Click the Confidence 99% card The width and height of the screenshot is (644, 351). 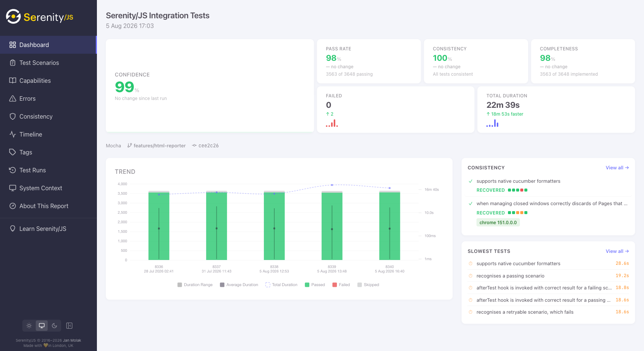(x=210, y=85)
